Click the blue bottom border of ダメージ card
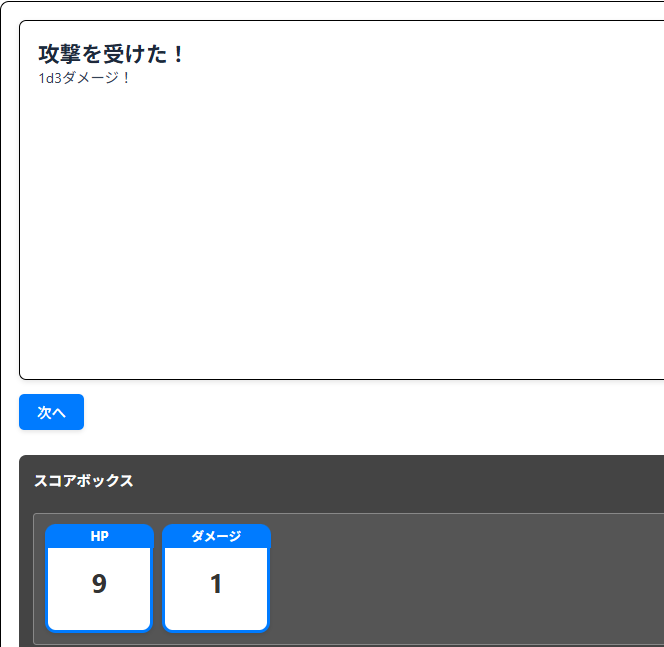Viewport: 664px width, 647px height. (216, 631)
